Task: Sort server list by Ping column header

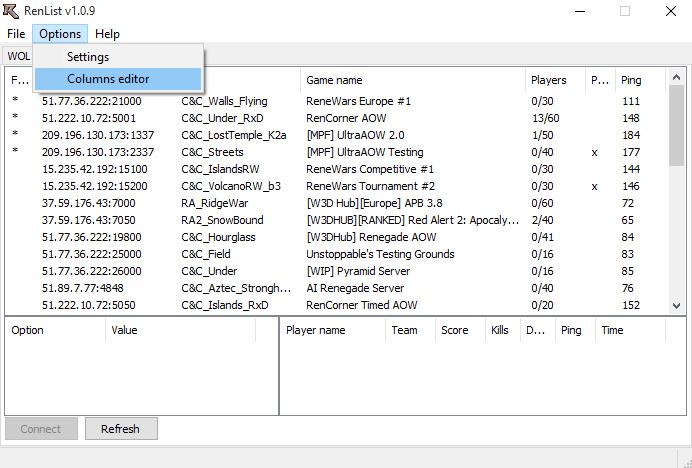Action: [x=640, y=80]
